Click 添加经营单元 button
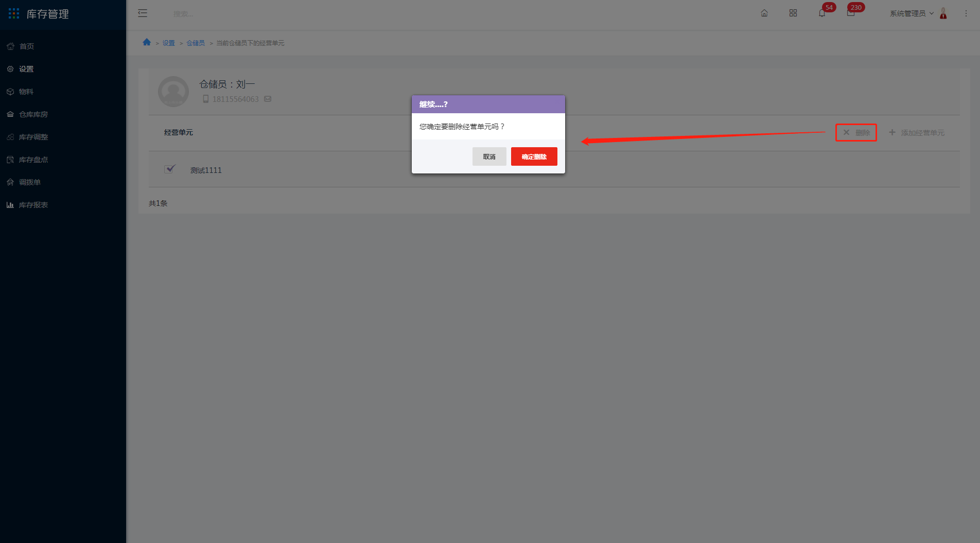 pos(917,132)
